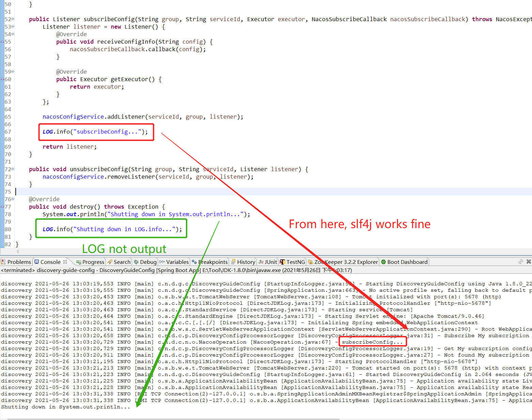
Task: Click the 'Starting service [Tomcat]' console line
Action: [207, 310]
